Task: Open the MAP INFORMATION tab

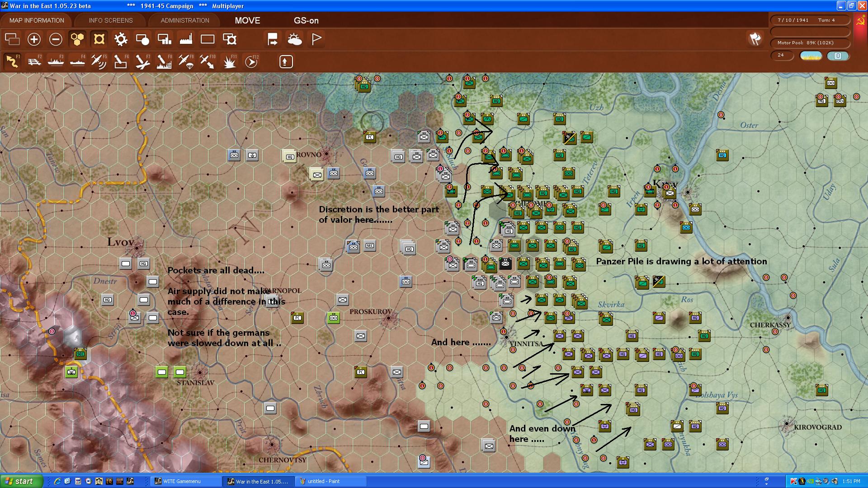Action: pos(37,20)
